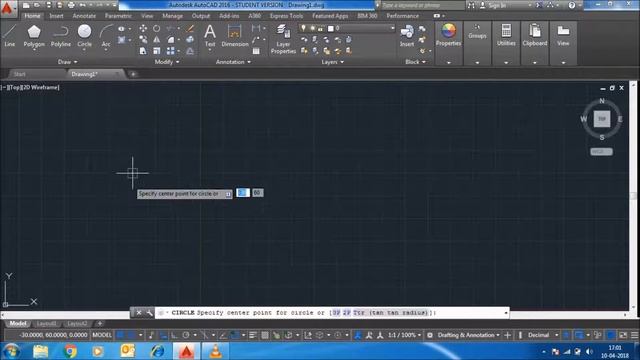The width and height of the screenshot is (640, 360).
Task: Click the Array tool in Modify panel
Action: pyautogui.click(x=171, y=51)
